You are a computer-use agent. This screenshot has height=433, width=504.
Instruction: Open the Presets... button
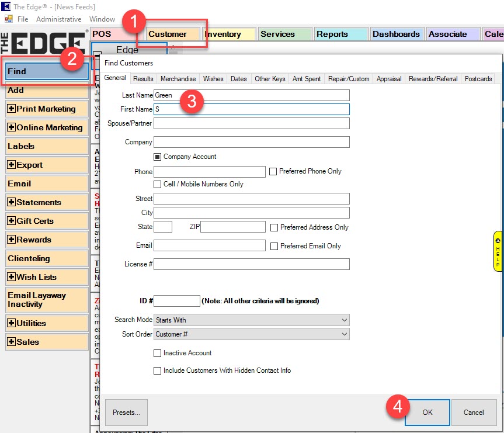point(126,413)
